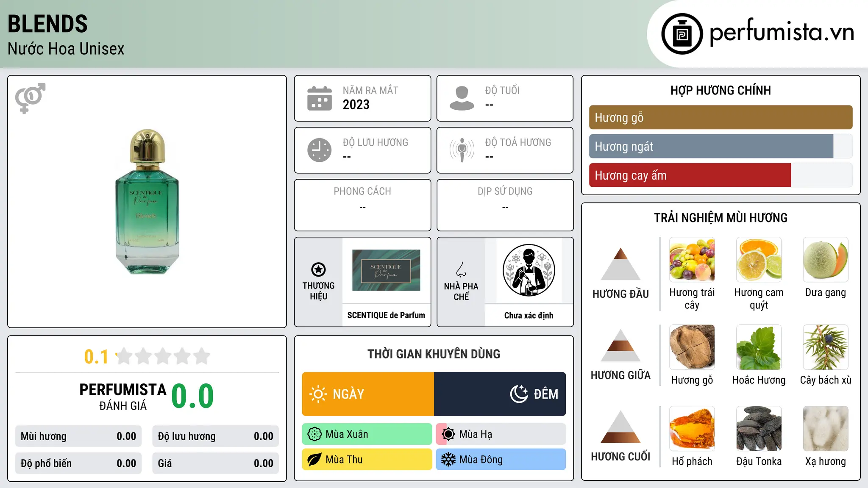Click the Nước Hoa Unisex subtitle

[x=66, y=49]
